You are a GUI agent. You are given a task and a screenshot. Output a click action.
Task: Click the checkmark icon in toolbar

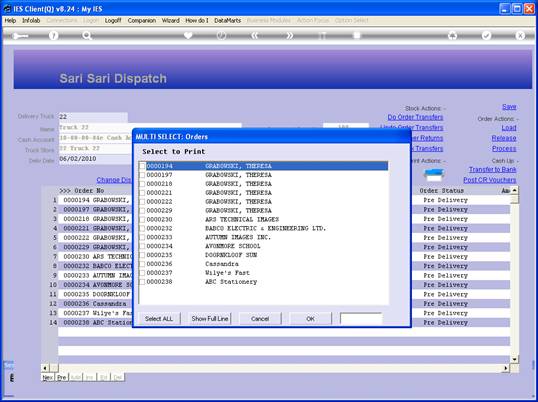486,35
